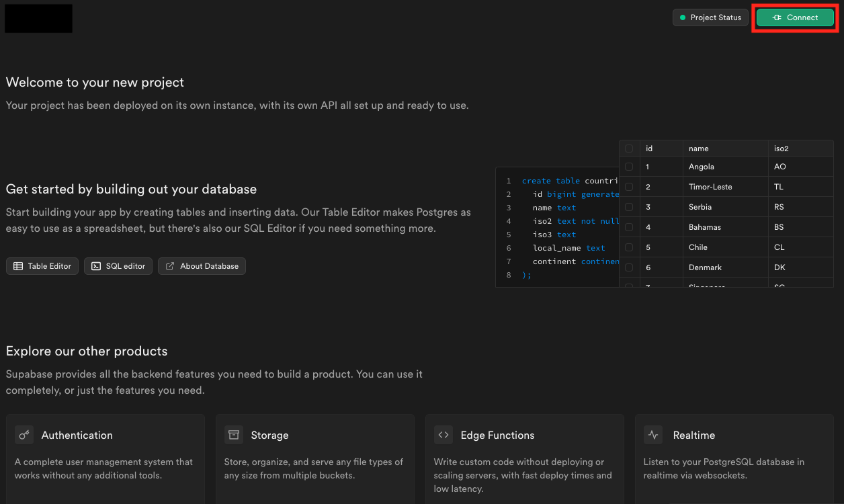Open the Realtime product card
This screenshot has width=844, height=504.
734,459
